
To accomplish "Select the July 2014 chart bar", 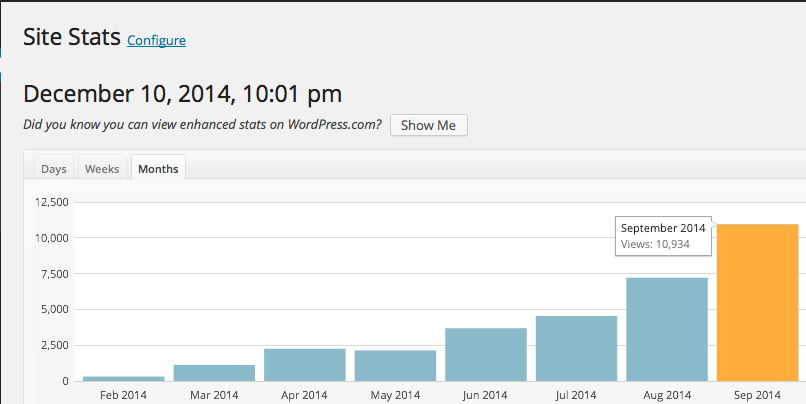I will click(x=576, y=349).
